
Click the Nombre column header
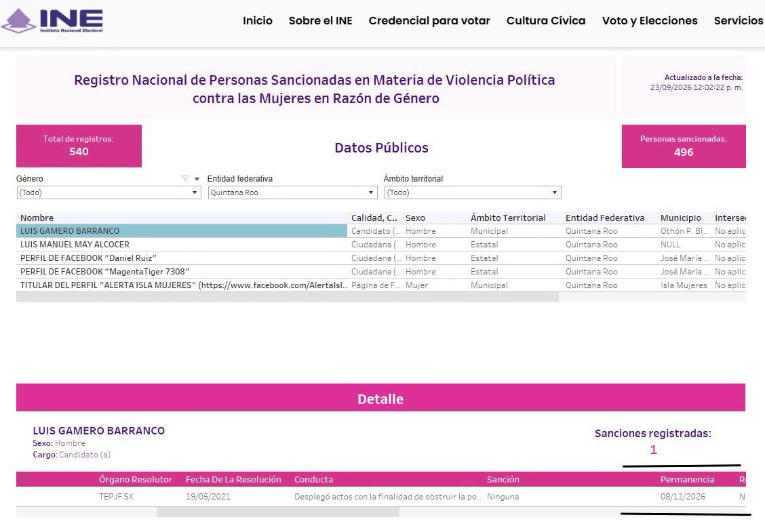point(37,218)
